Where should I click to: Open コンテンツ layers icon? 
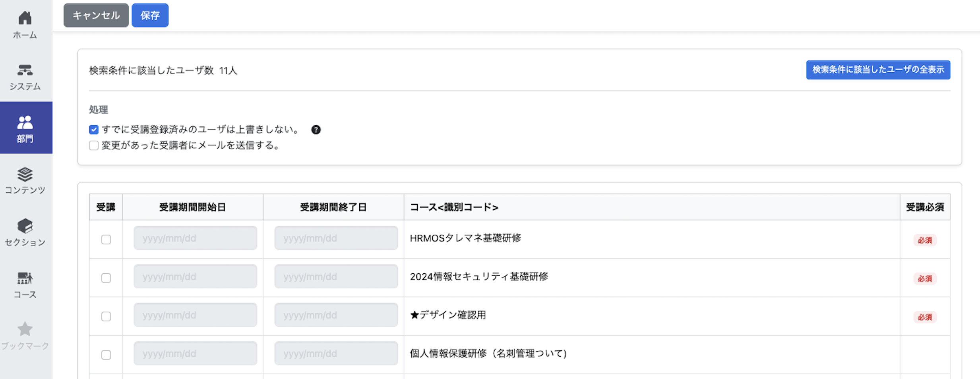tap(25, 174)
